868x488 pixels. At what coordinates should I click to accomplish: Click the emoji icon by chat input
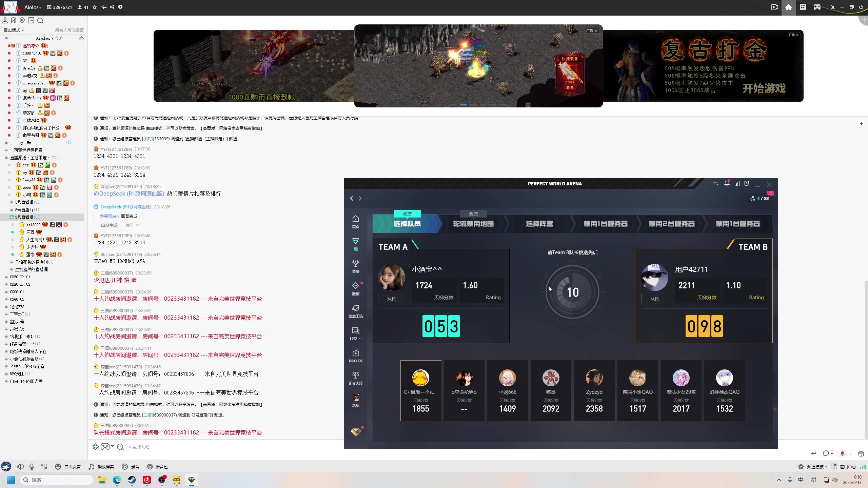(x=120, y=447)
